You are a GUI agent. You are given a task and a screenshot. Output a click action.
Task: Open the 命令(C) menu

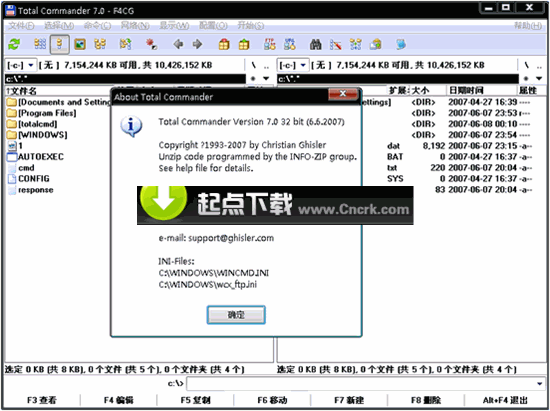point(98,26)
